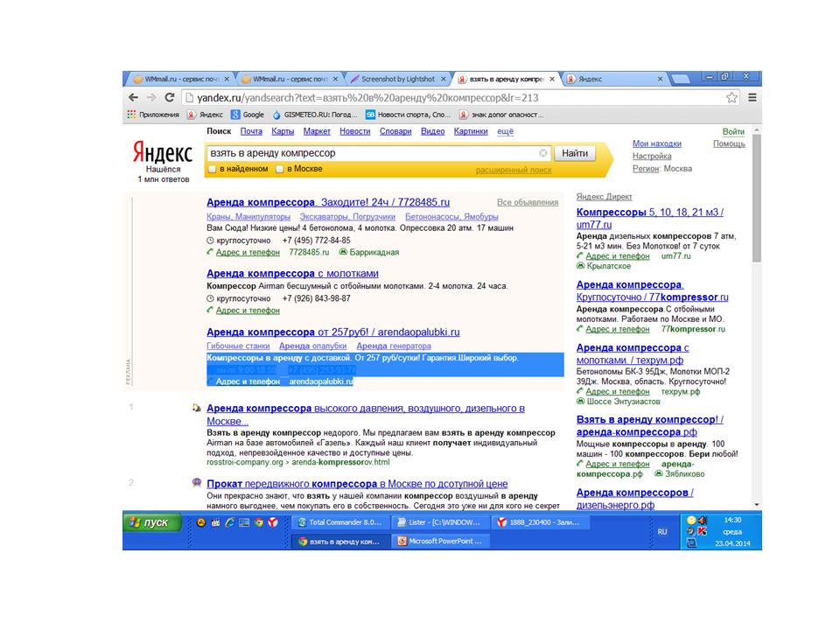
Task: Open the расширенный поиск link
Action: [514, 170]
